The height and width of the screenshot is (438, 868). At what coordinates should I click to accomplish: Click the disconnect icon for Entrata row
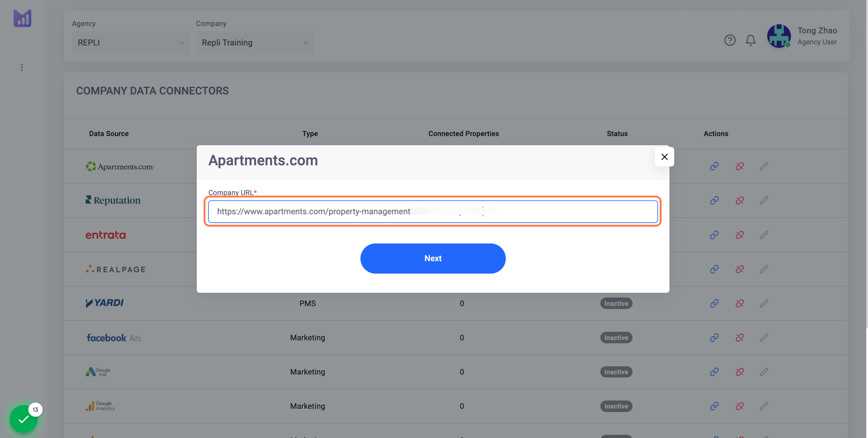739,235
